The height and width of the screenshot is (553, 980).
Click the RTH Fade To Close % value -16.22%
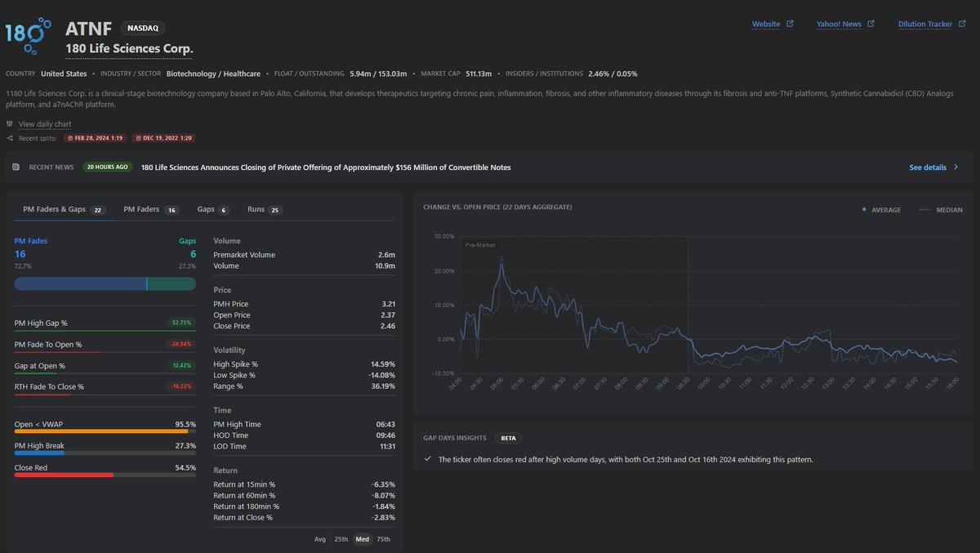tap(181, 386)
